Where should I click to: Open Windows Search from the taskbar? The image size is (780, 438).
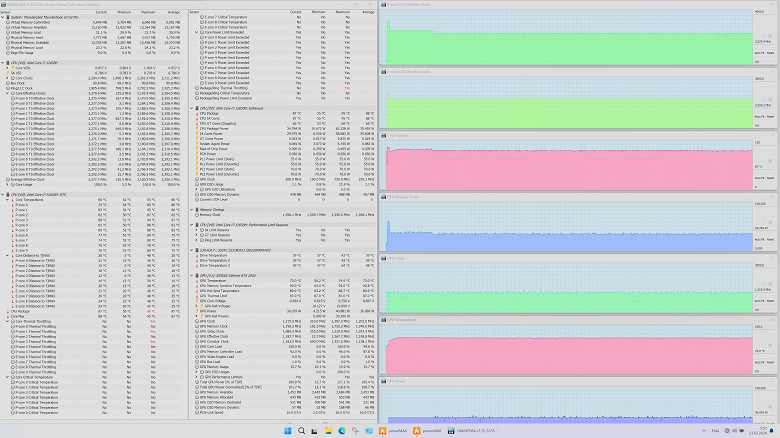(x=301, y=431)
